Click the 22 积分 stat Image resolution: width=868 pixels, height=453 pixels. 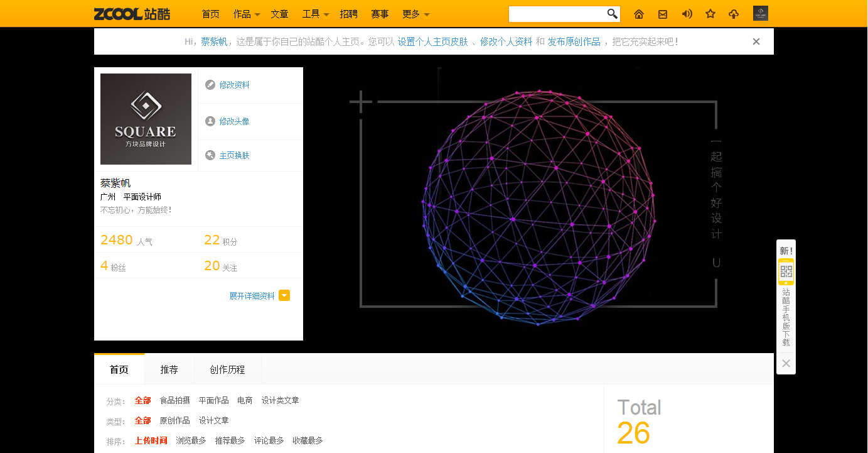click(220, 240)
